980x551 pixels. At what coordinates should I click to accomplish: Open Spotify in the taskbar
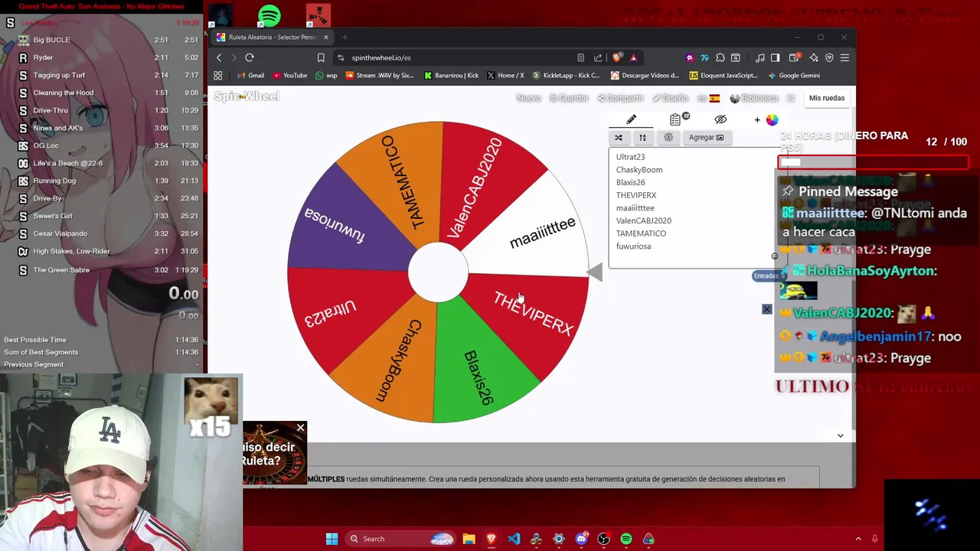(x=626, y=539)
